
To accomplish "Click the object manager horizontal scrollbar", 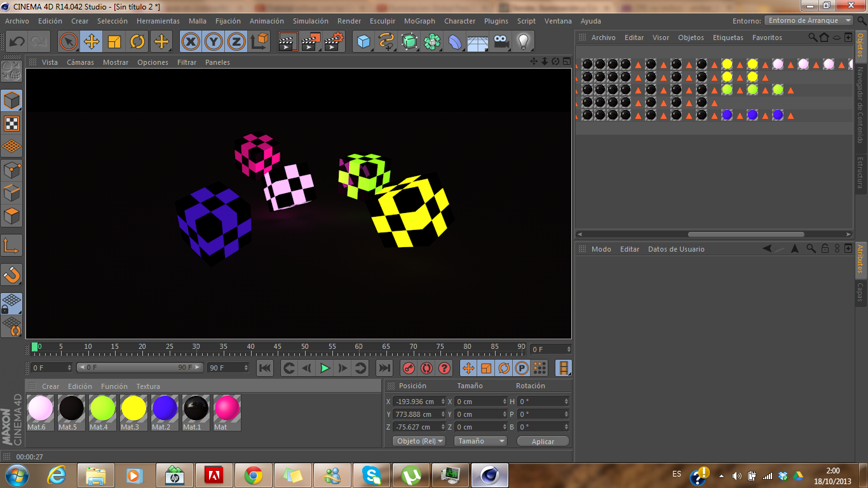I will pyautogui.click(x=746, y=234).
